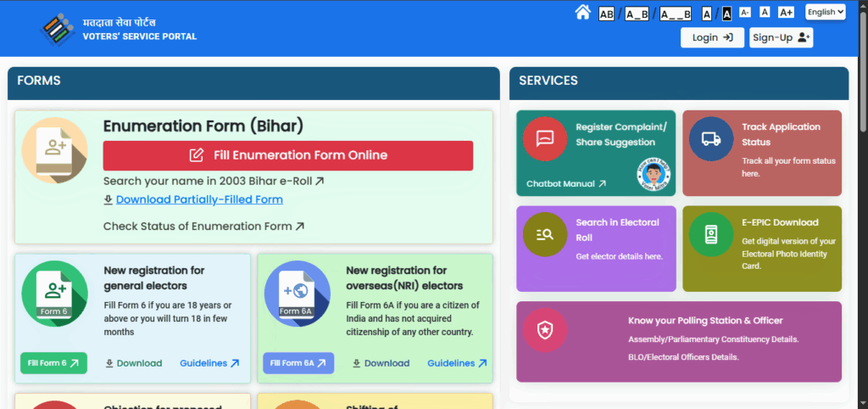Increase font size with A+ button
The height and width of the screenshot is (409, 868).
pyautogui.click(x=786, y=12)
